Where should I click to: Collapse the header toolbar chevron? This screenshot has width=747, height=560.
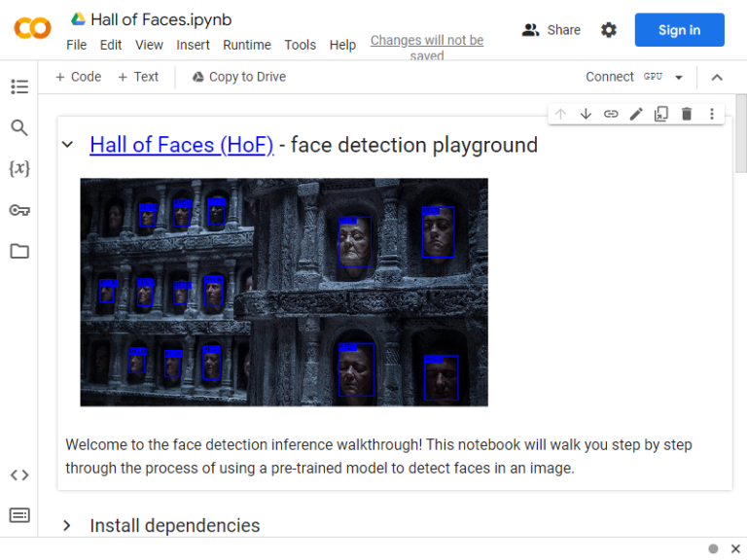[717, 77]
